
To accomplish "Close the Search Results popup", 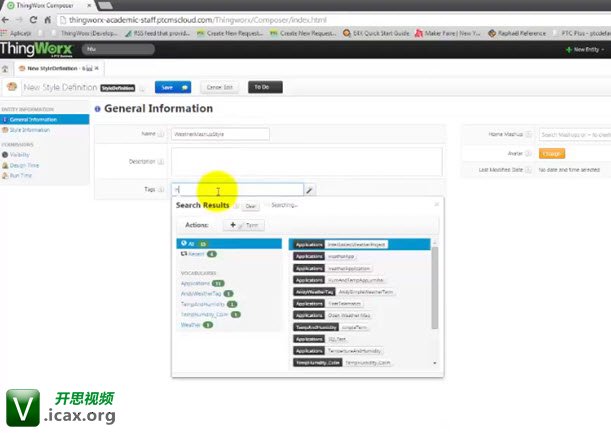I will pyautogui.click(x=437, y=204).
